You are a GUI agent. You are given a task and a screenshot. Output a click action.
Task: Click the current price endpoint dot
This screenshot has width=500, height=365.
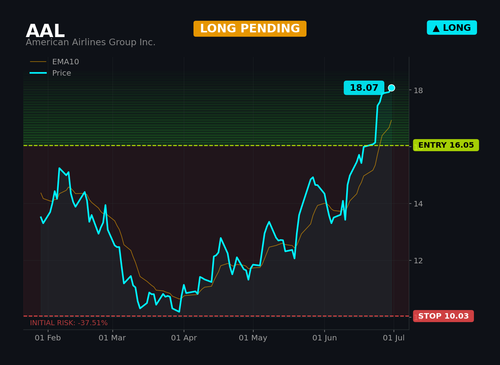(392, 88)
